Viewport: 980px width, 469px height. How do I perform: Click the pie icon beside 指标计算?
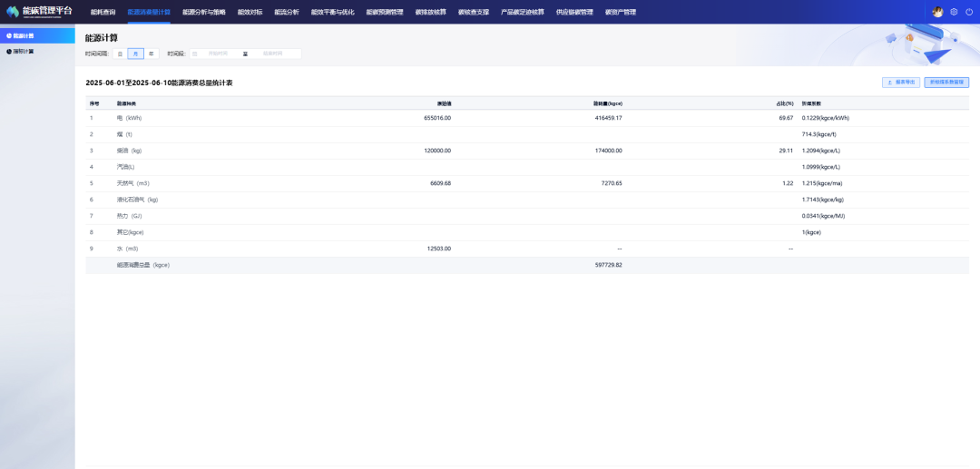[x=9, y=51]
